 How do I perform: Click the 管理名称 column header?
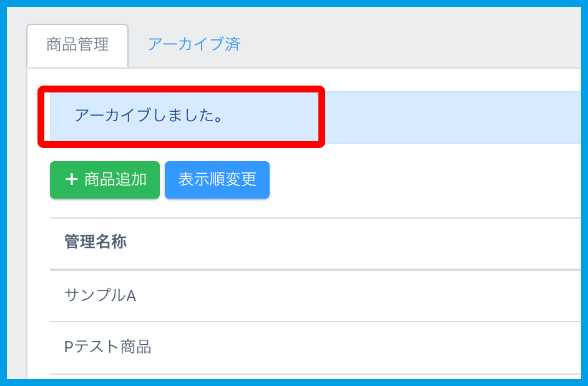click(96, 242)
